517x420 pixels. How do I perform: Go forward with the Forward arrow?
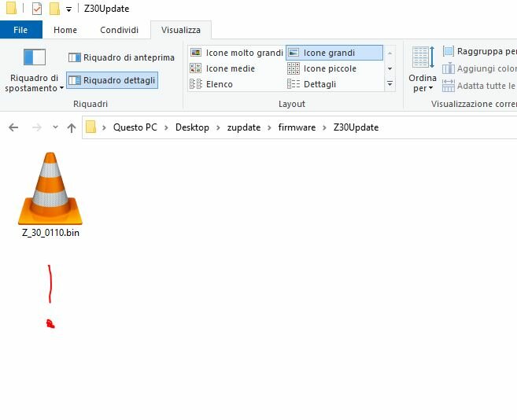pos(37,127)
